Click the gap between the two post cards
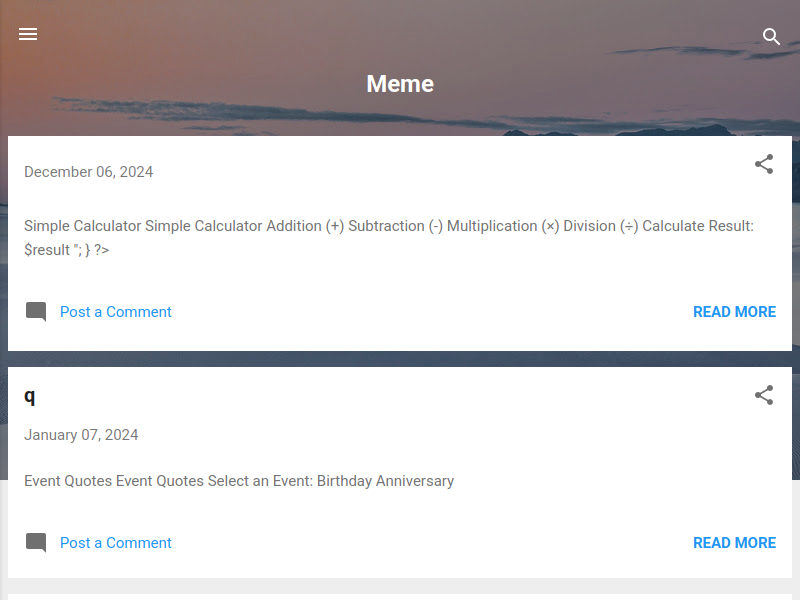Screen dimensions: 800x600 (x=400, y=359)
